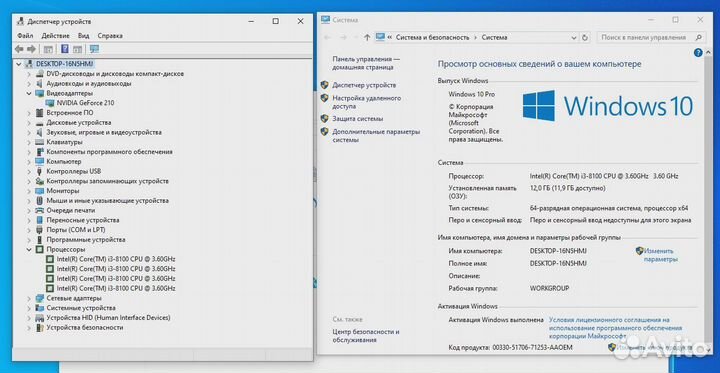Select the Очереди печати printer icon

[x=39, y=210]
